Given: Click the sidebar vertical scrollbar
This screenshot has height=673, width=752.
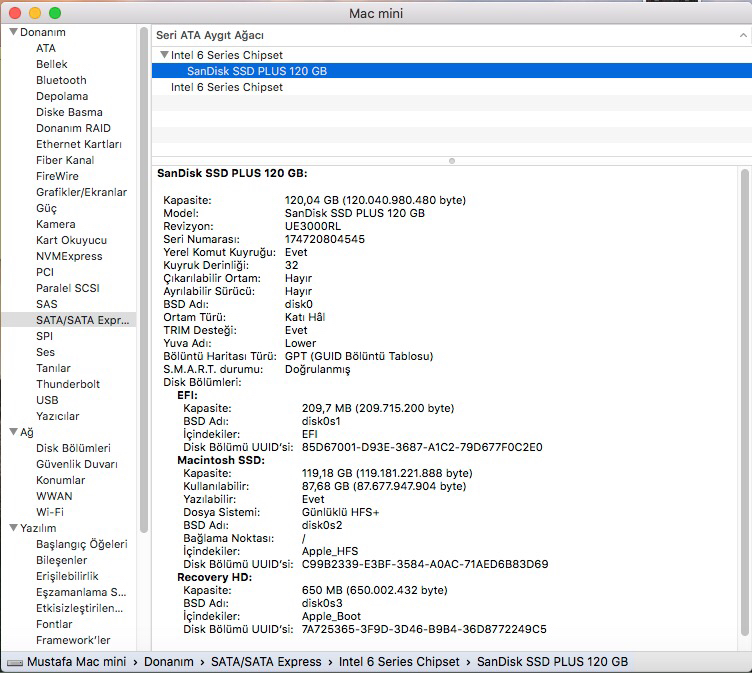Looking at the screenshot, I should [144, 280].
